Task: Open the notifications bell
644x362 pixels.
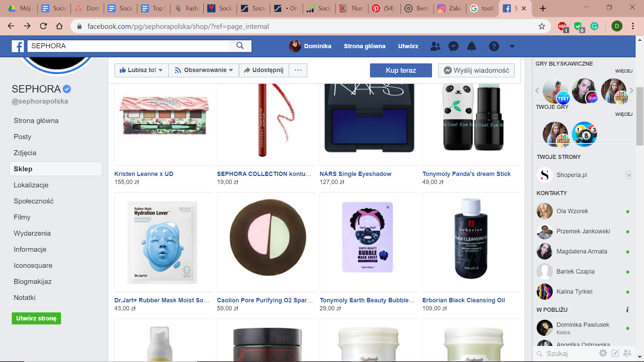Action: (x=471, y=46)
